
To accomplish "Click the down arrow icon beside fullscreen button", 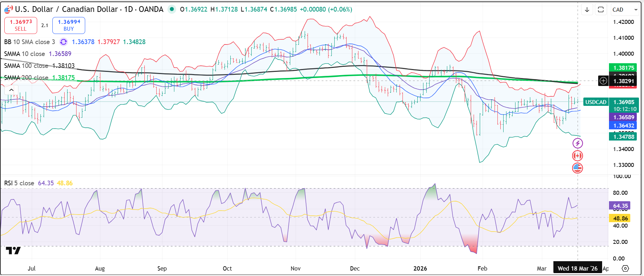I will pyautogui.click(x=587, y=10).
